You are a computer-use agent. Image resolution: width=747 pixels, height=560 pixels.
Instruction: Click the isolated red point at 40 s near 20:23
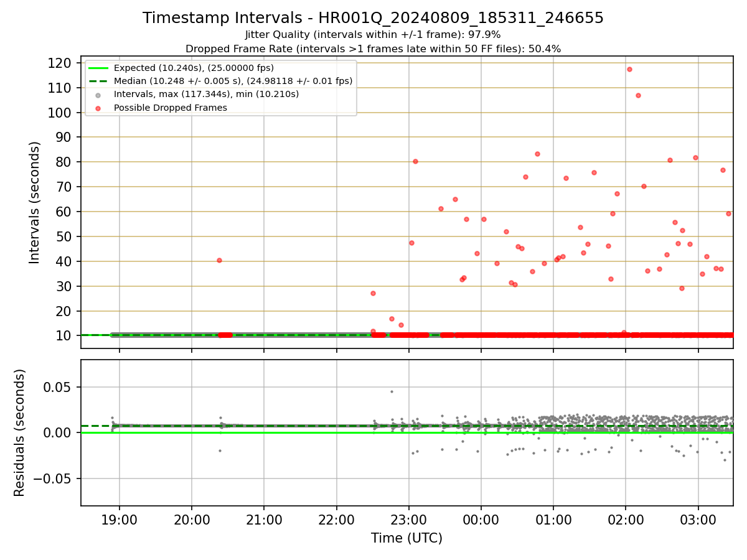tap(219, 260)
